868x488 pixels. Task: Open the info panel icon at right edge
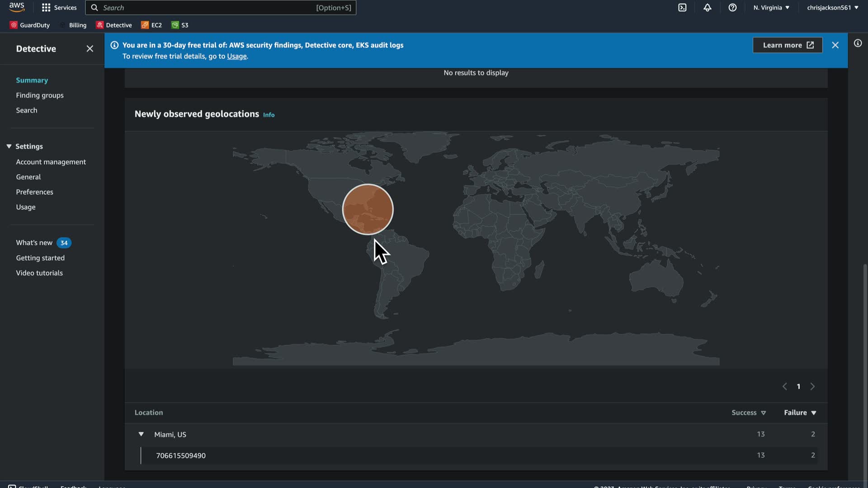[858, 43]
